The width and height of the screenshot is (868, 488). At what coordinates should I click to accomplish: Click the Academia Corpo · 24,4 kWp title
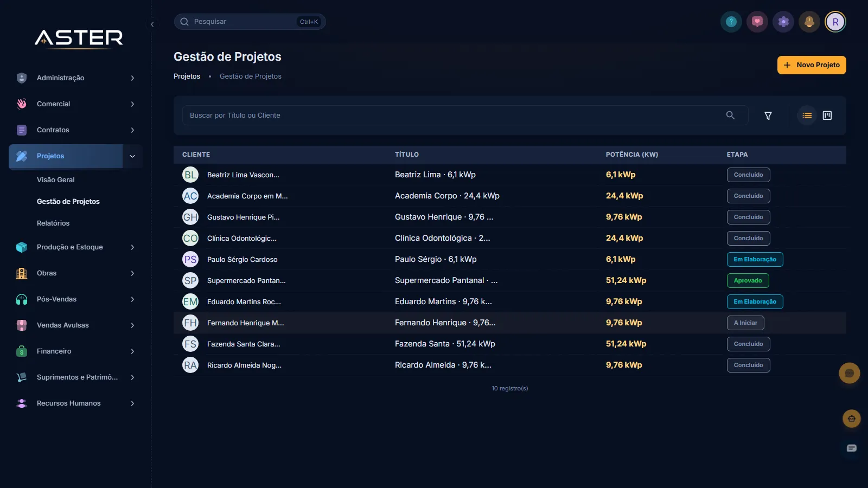pyautogui.click(x=447, y=196)
